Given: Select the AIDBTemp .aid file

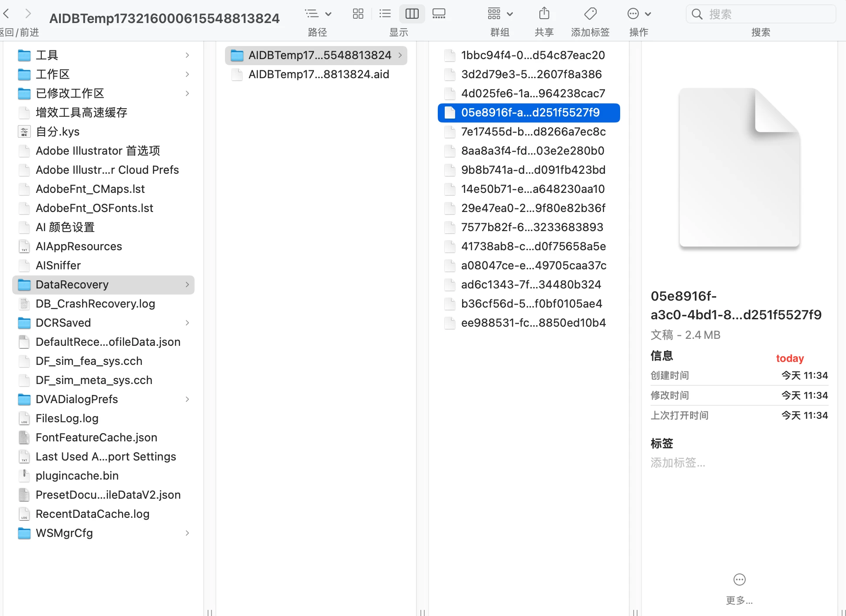Looking at the screenshot, I should (x=318, y=74).
